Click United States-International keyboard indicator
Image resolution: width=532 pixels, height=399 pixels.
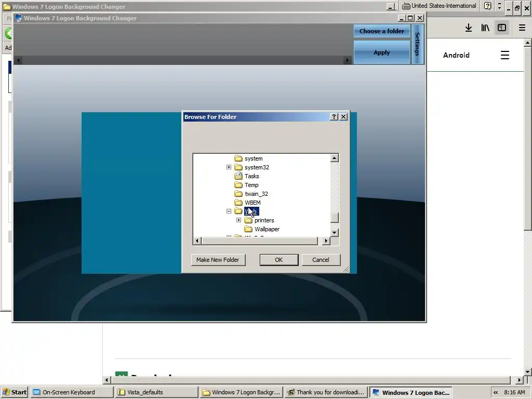[x=440, y=6]
